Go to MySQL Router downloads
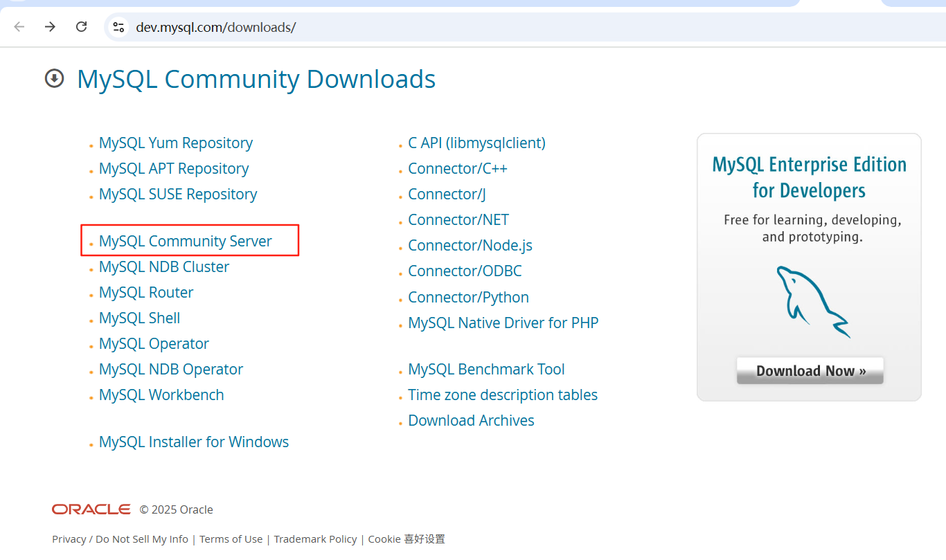Screen dimensions: 946x560 click(x=146, y=292)
